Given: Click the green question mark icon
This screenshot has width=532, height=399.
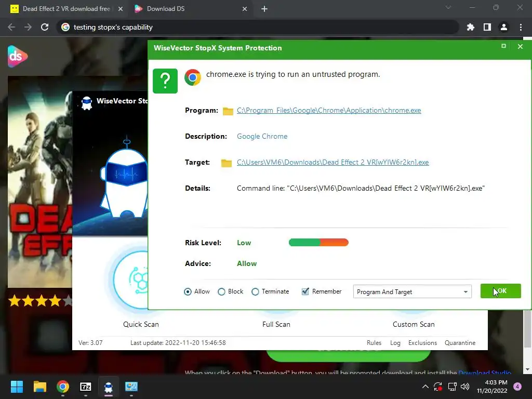Looking at the screenshot, I should pos(165,81).
